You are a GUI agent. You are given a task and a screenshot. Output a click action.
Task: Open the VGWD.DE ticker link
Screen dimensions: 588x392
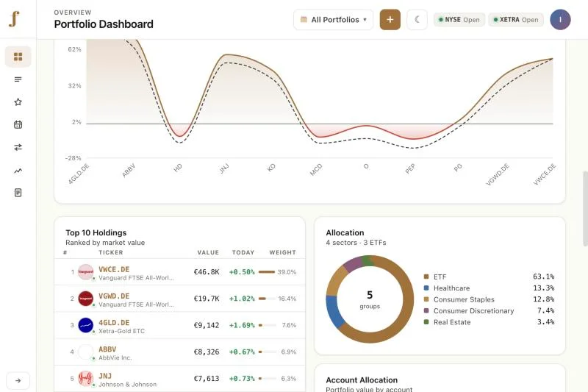point(114,296)
